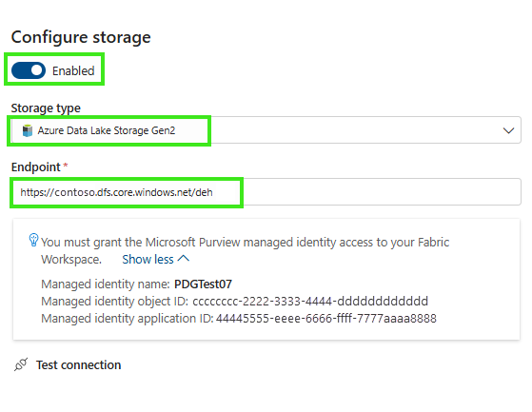Click the Azure Data Lake Storage icon
This screenshot has width=532, height=412.
pyautogui.click(x=28, y=130)
